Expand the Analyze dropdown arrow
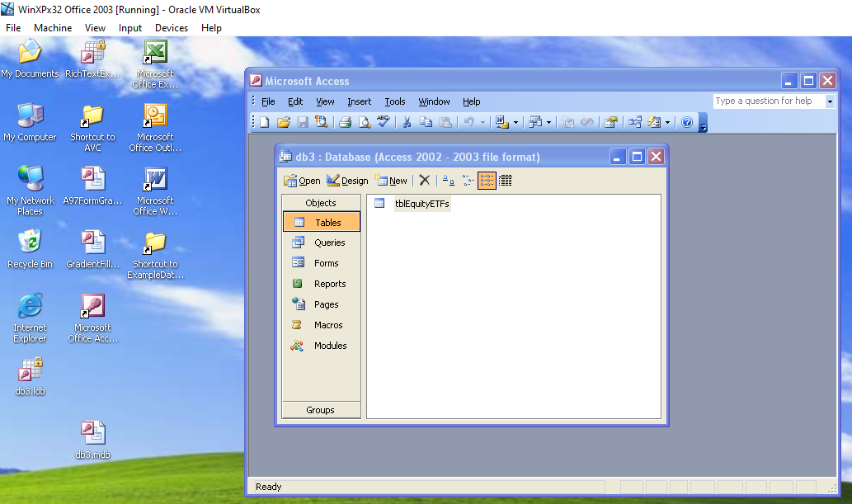 [x=548, y=122]
